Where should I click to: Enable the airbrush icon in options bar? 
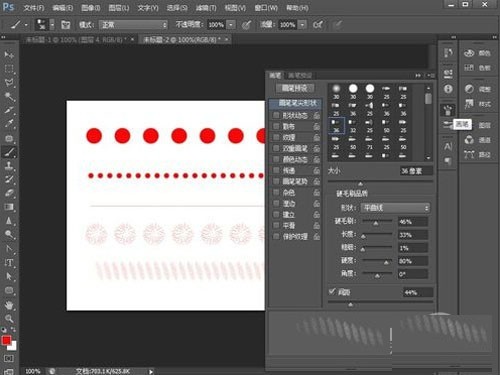[x=318, y=25]
